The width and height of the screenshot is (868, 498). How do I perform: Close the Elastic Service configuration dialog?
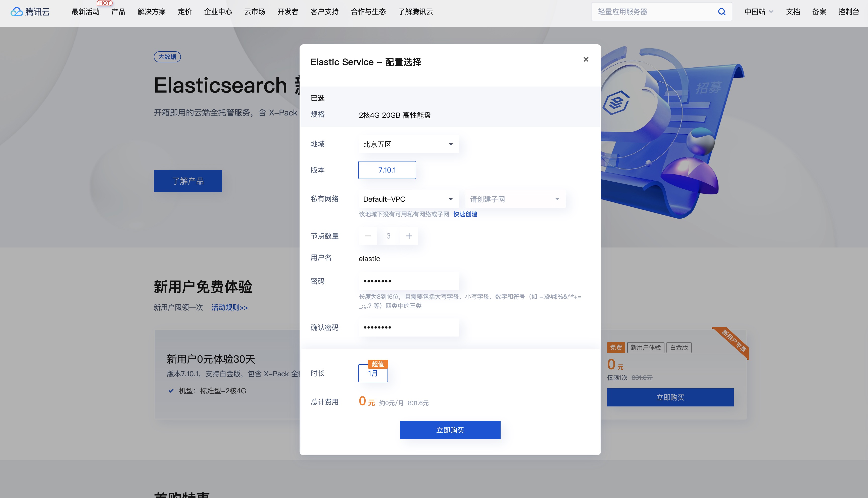click(x=586, y=60)
